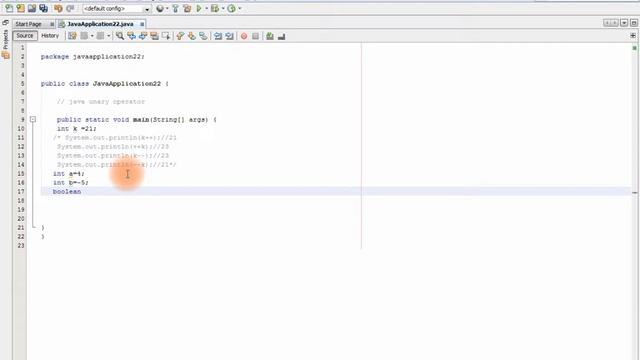Image resolution: width=640 pixels, height=360 pixels.
Task: Click 'package javaapplication22;' code line
Action: tap(93, 57)
